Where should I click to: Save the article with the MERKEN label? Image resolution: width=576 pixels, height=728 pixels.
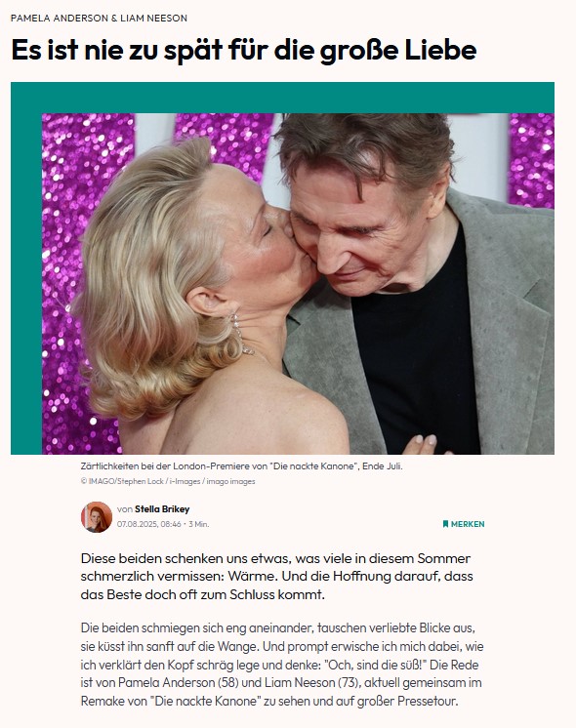point(464,524)
